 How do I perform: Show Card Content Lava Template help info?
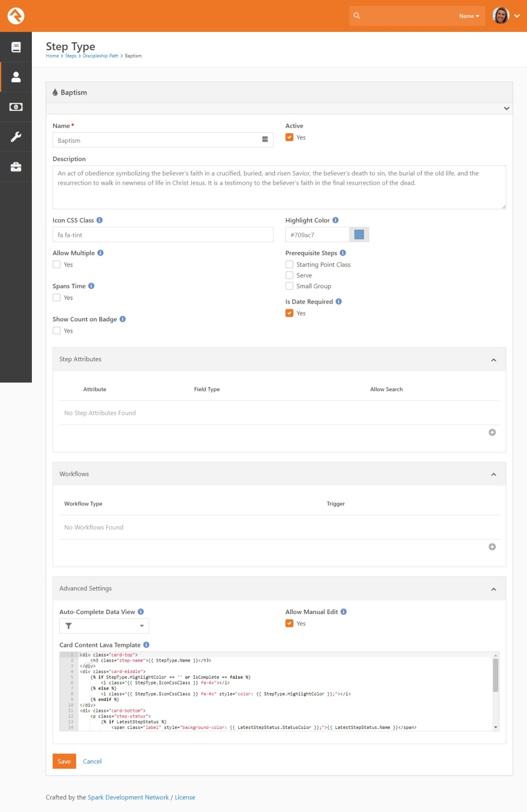click(146, 645)
